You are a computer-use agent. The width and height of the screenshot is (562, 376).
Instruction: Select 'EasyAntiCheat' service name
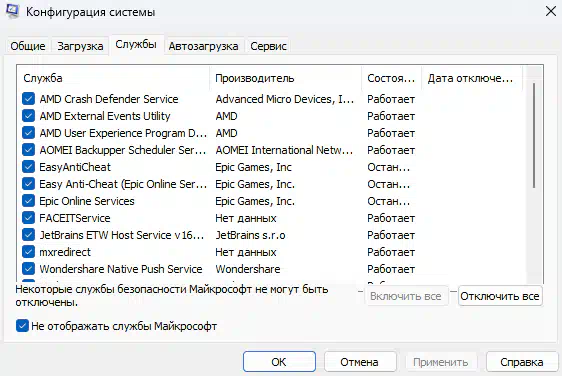click(x=75, y=167)
